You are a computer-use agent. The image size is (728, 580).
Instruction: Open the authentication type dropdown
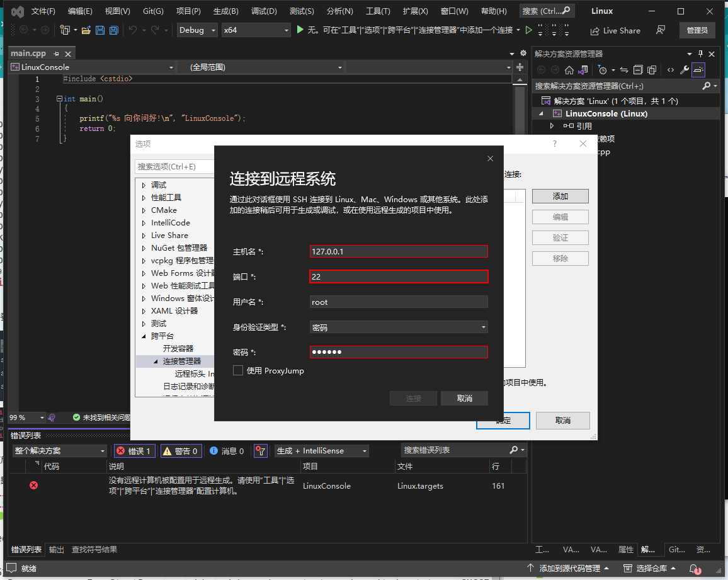[399, 327]
